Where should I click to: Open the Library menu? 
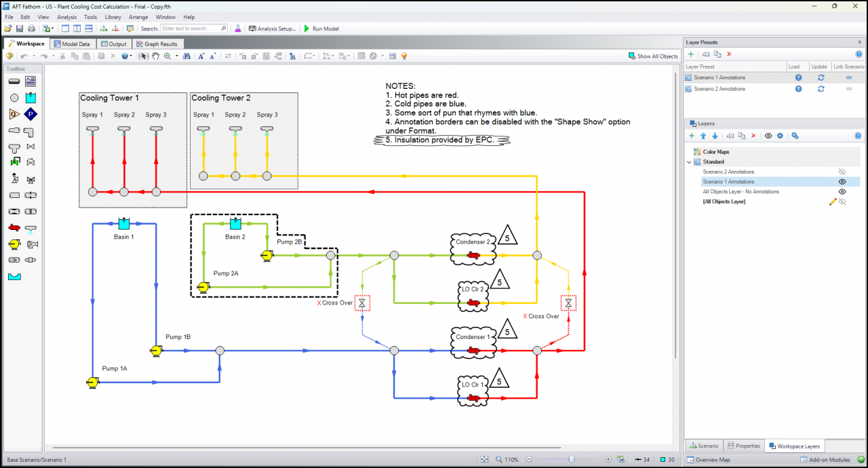point(113,17)
